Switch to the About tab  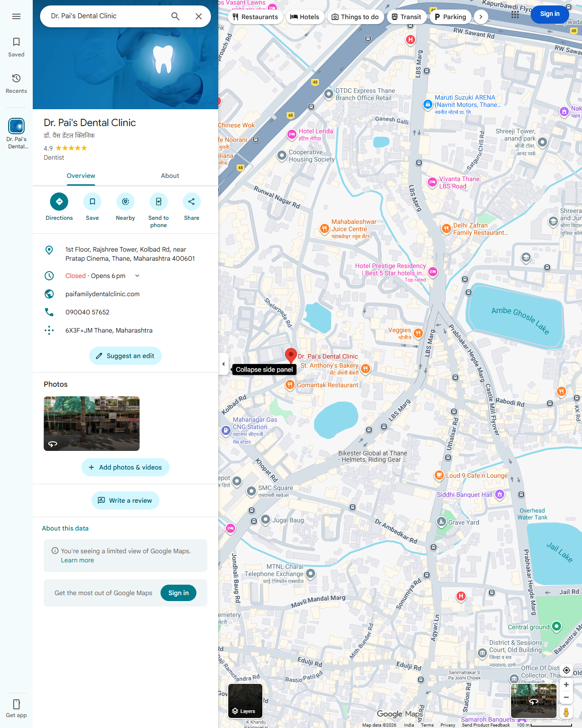170,176
